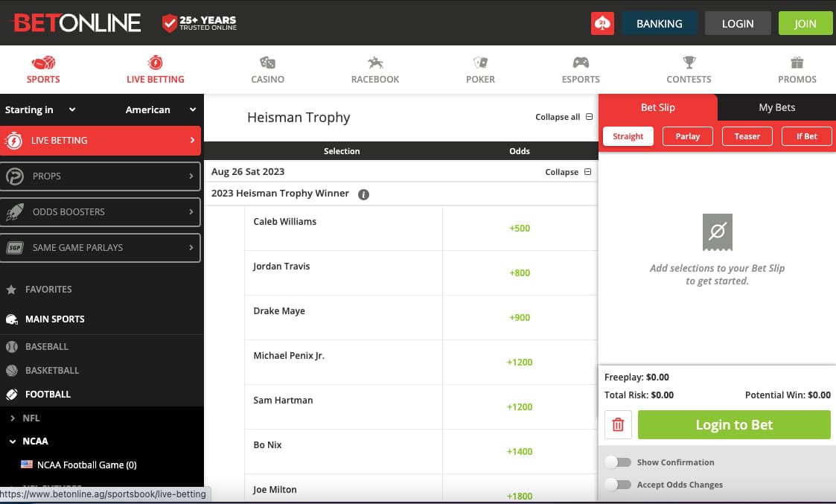
Task: Open Casino dice icon
Action: (268, 63)
